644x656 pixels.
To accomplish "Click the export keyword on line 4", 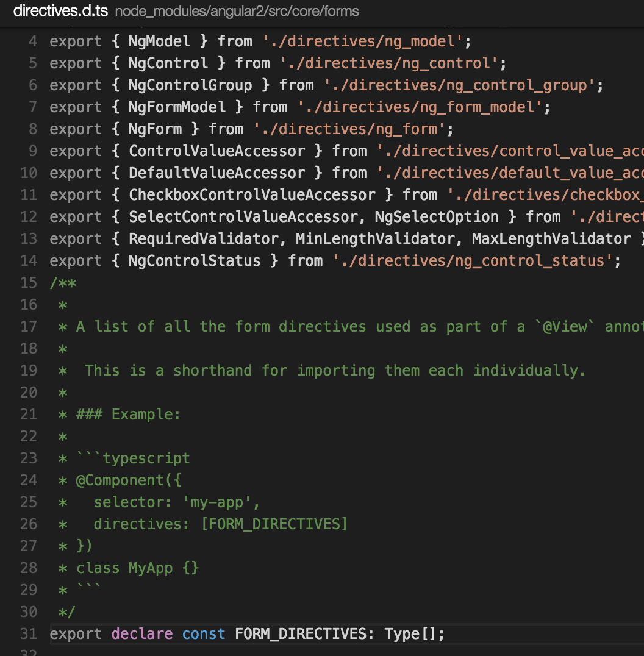I will (x=76, y=41).
